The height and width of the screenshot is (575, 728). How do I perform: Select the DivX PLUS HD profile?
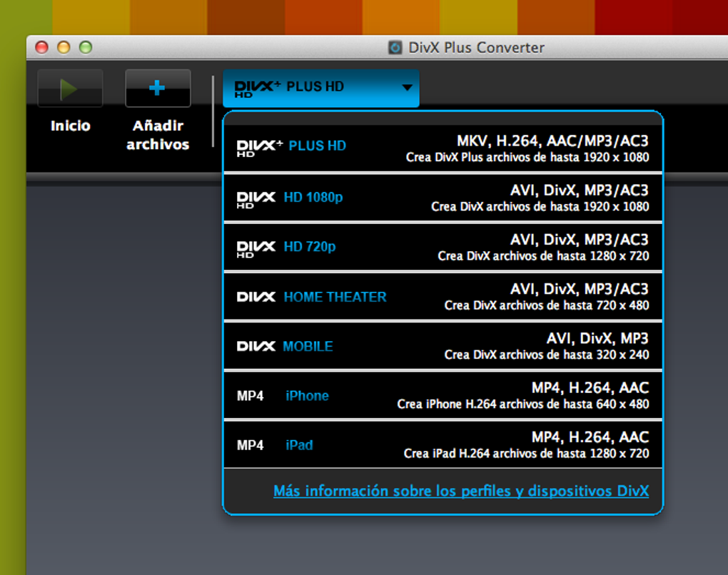443,148
